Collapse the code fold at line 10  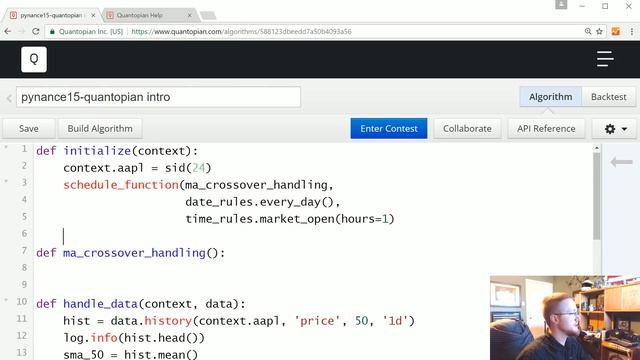(x=6, y=300)
